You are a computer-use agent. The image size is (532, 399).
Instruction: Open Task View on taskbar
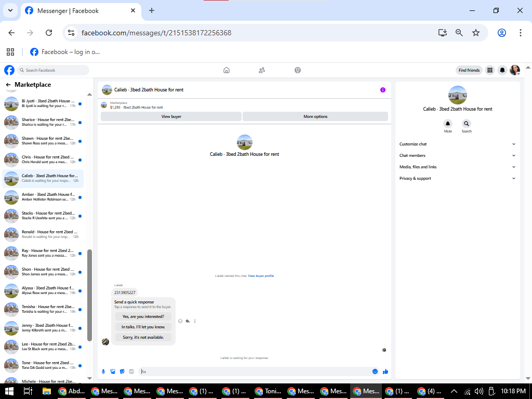tap(28, 391)
